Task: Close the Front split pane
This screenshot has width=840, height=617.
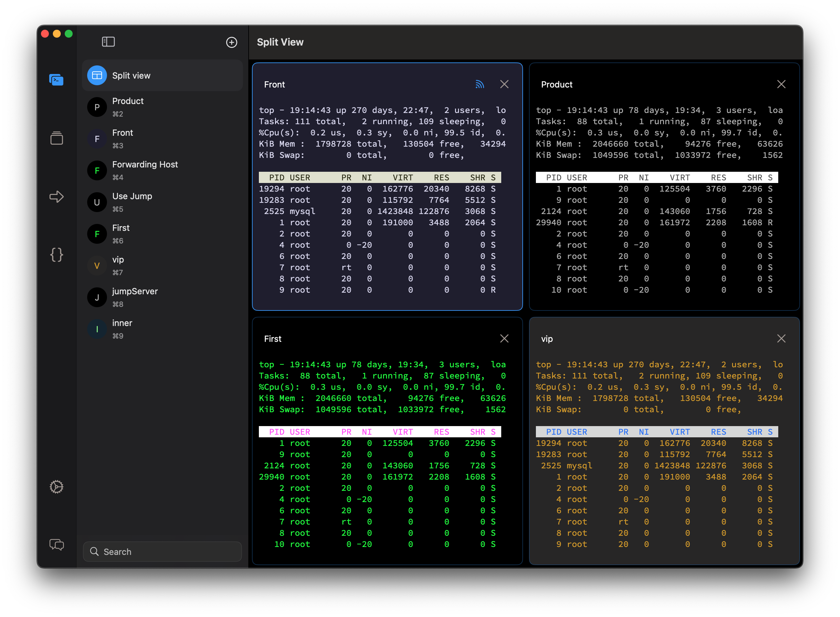Action: [x=504, y=85]
